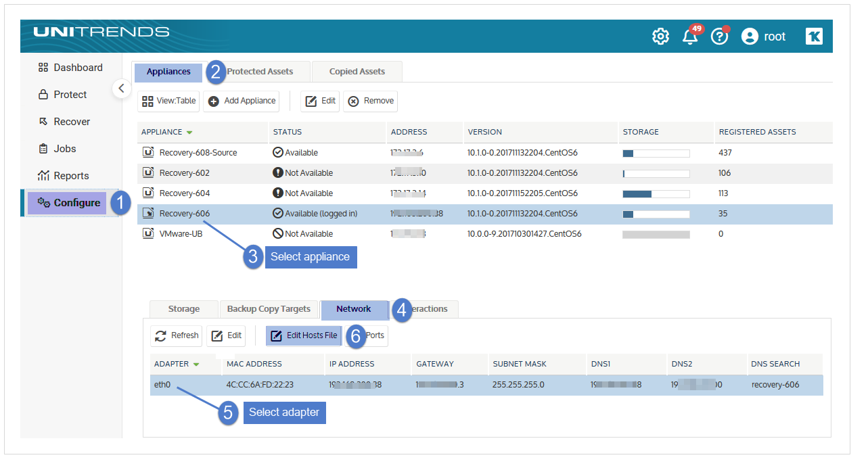This screenshot has height=468, width=868.
Task: Click the Recovery-608-Source Available status icon
Action: click(x=277, y=153)
